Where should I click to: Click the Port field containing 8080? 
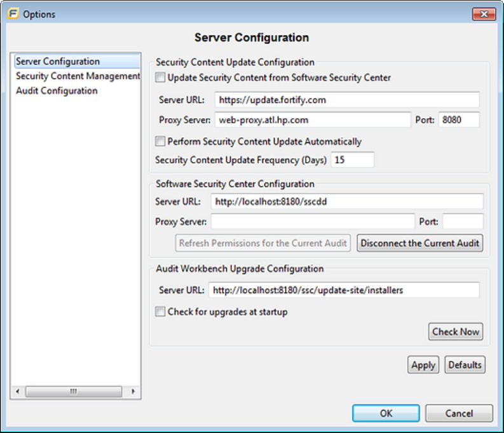[x=458, y=120]
